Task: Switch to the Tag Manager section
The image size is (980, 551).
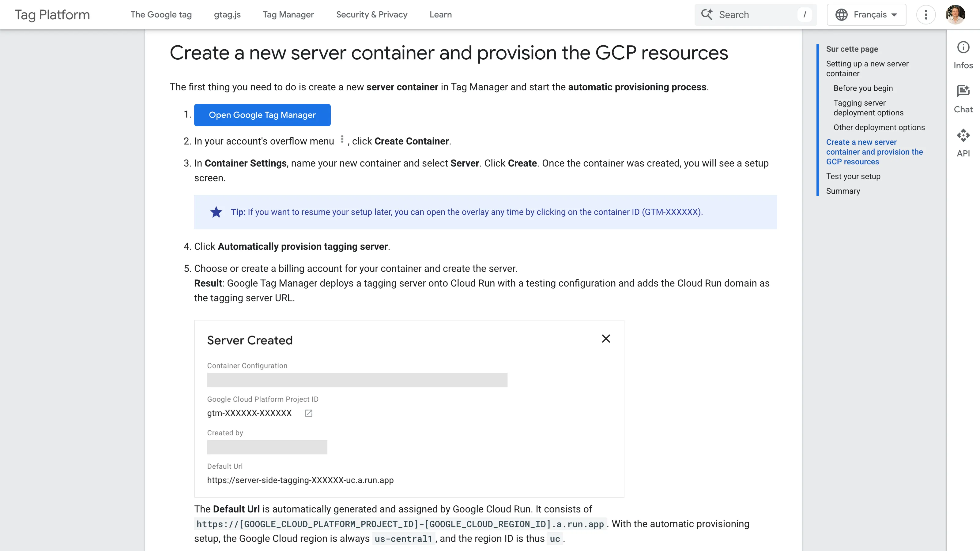Action: pos(288,14)
